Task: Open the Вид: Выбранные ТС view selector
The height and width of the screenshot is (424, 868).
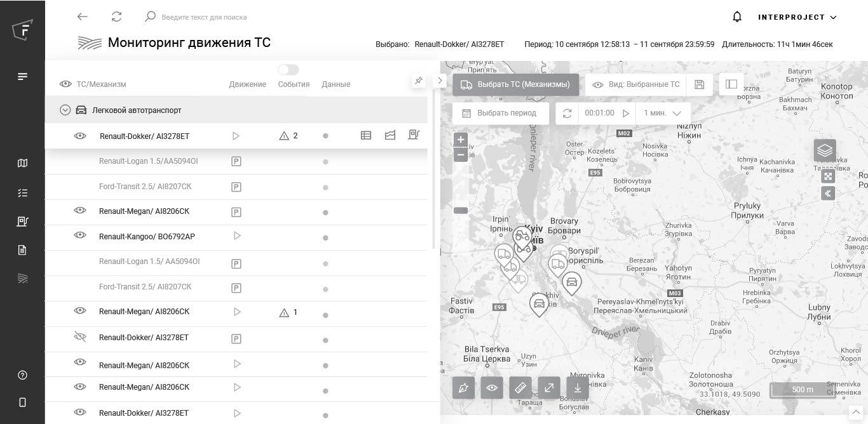Action: tap(636, 84)
